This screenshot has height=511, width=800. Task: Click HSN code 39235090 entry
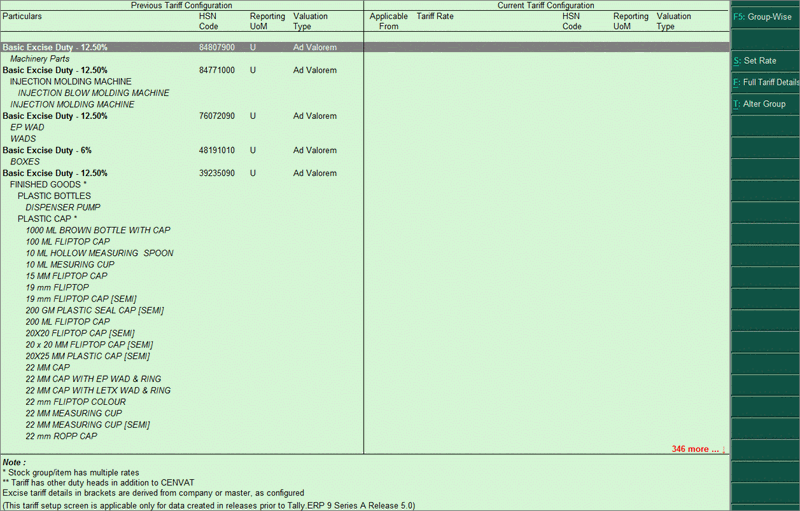pos(217,173)
